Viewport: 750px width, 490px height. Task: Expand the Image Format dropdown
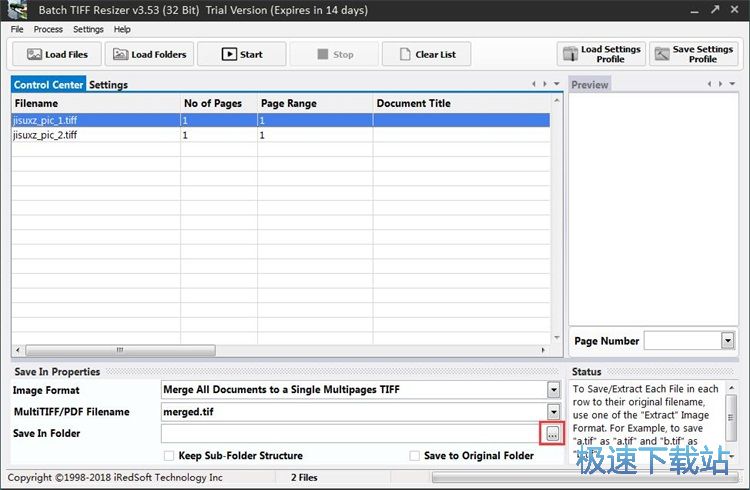pos(553,390)
